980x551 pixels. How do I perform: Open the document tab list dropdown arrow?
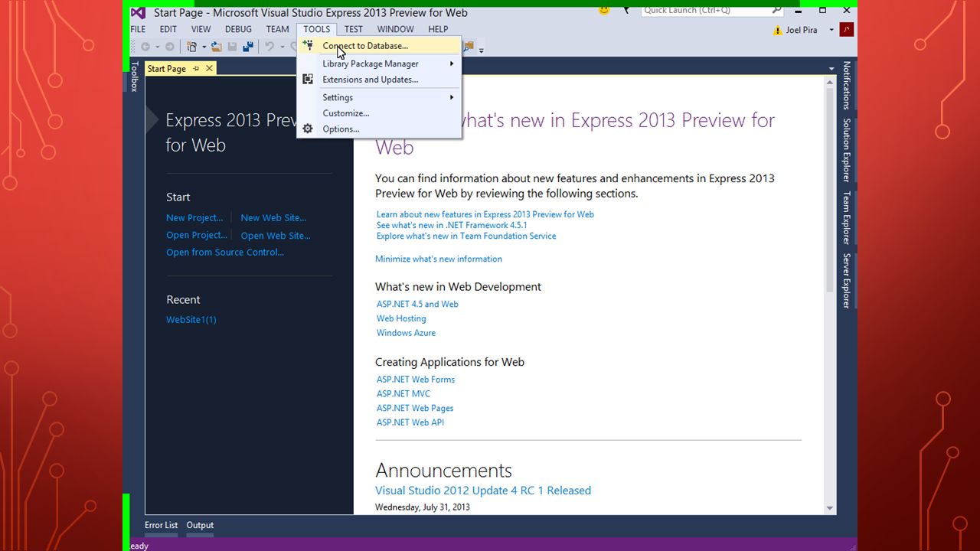831,69
